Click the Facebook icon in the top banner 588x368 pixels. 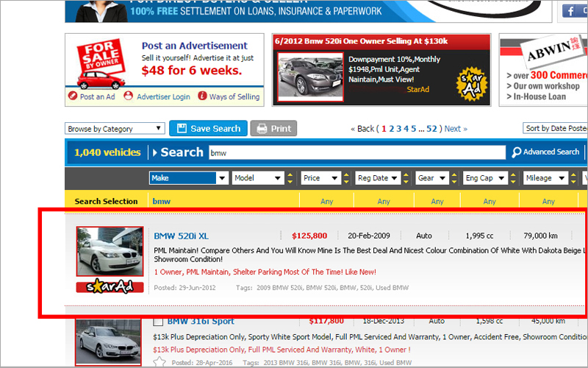570,10
